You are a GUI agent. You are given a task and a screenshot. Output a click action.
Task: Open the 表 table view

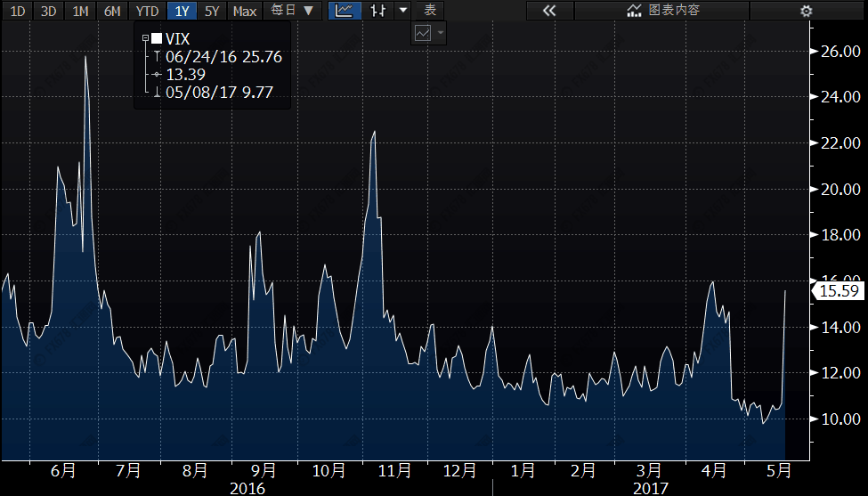pyautogui.click(x=430, y=11)
